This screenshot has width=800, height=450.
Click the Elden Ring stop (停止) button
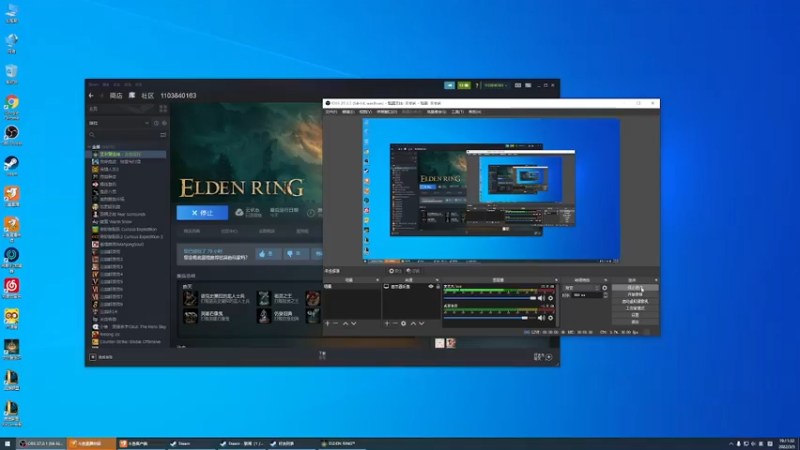[x=203, y=213]
